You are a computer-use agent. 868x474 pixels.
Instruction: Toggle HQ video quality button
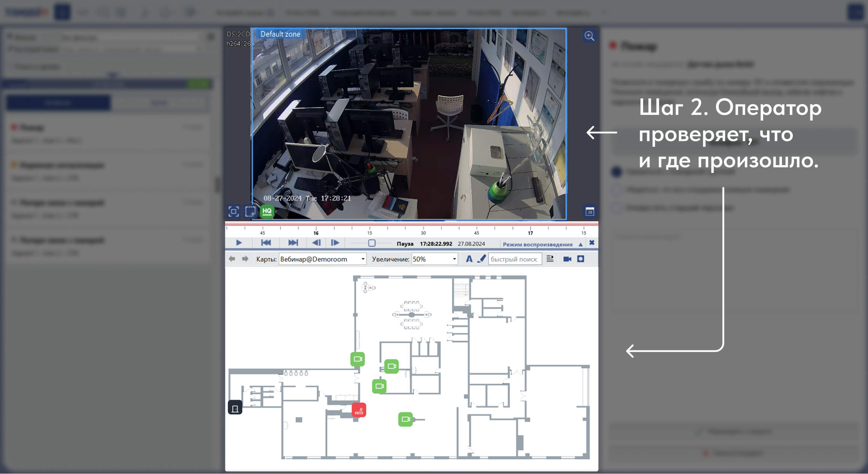coord(267,211)
